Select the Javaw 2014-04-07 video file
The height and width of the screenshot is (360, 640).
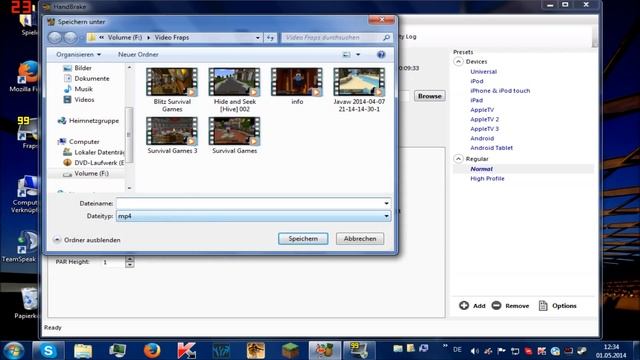tap(359, 90)
